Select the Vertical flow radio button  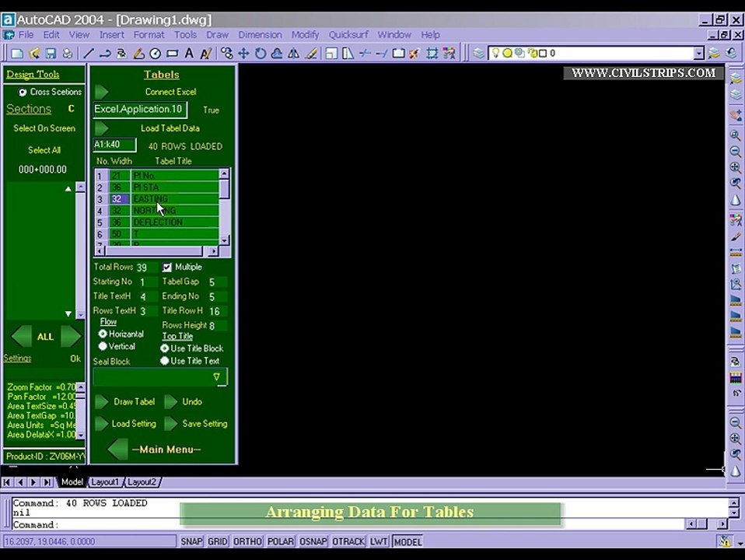103,346
